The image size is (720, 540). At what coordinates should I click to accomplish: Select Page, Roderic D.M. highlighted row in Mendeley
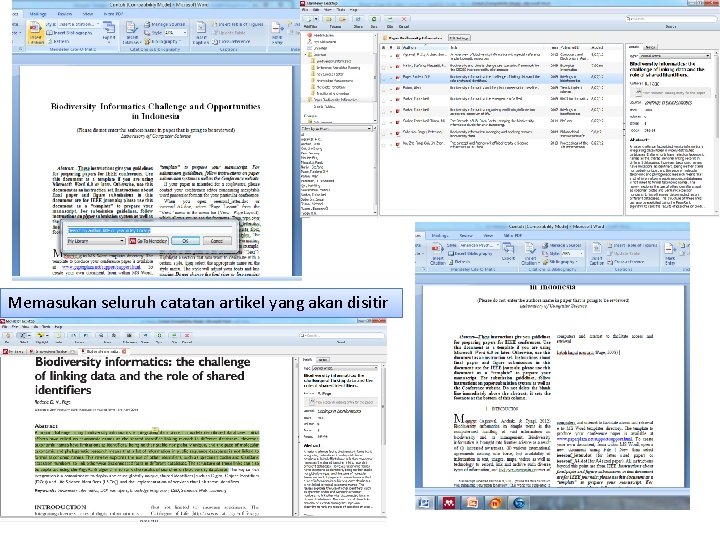tap(501, 79)
